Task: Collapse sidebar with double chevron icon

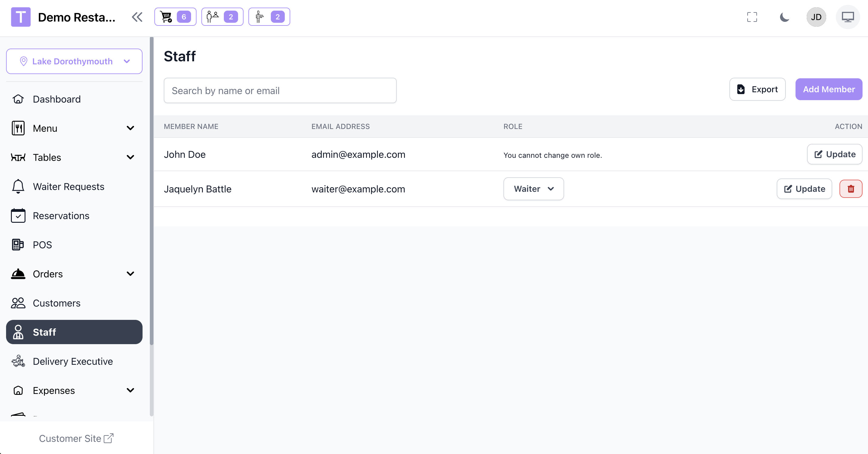Action: [137, 17]
